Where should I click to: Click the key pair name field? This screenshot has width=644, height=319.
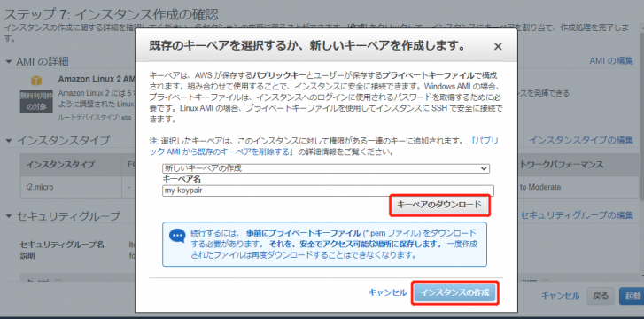click(328, 191)
